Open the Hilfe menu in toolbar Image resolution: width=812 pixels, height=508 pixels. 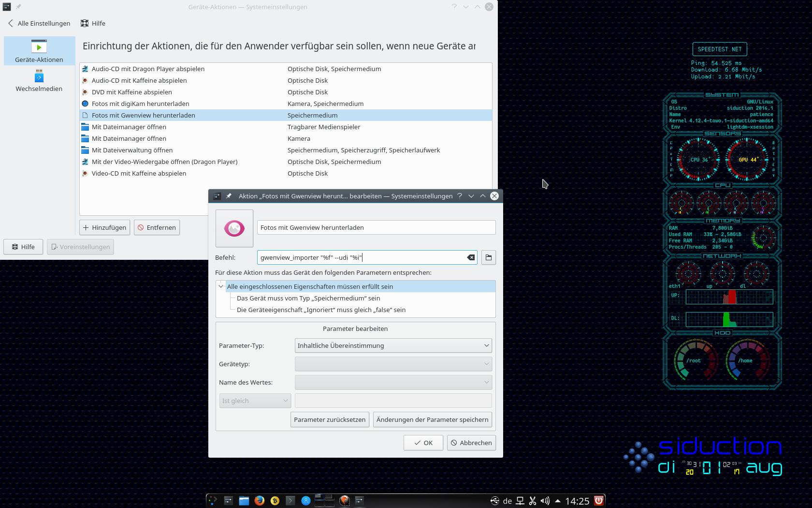93,23
